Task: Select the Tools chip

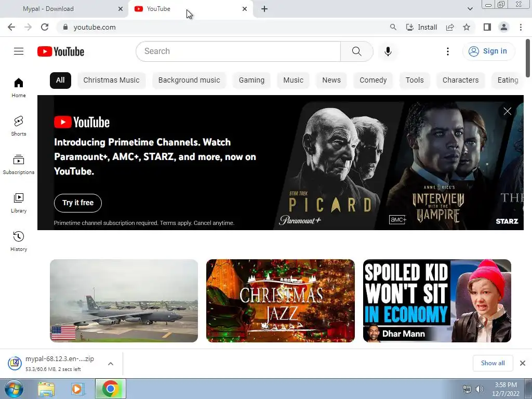Action: pos(415,81)
